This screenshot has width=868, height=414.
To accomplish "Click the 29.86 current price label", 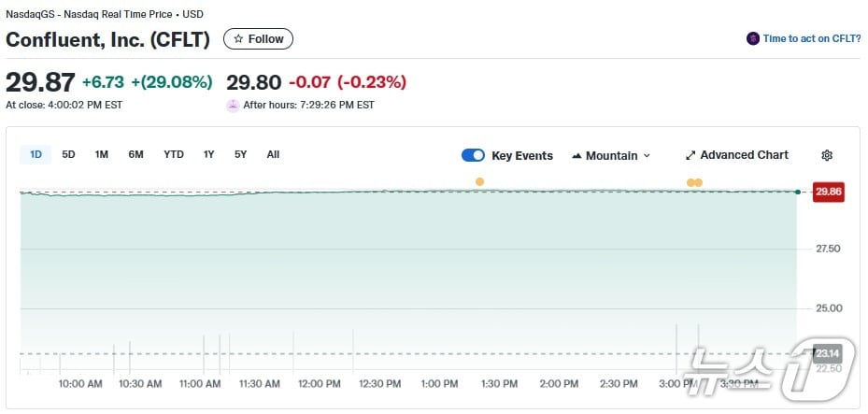I will point(829,192).
